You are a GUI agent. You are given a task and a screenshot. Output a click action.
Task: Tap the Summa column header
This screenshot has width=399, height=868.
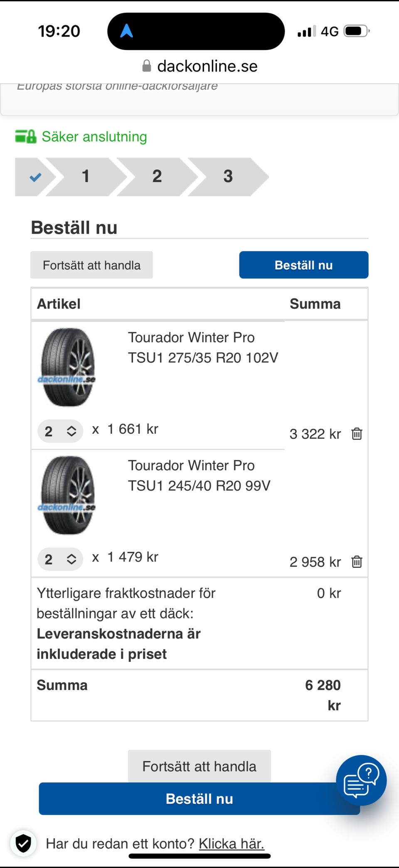click(x=315, y=304)
